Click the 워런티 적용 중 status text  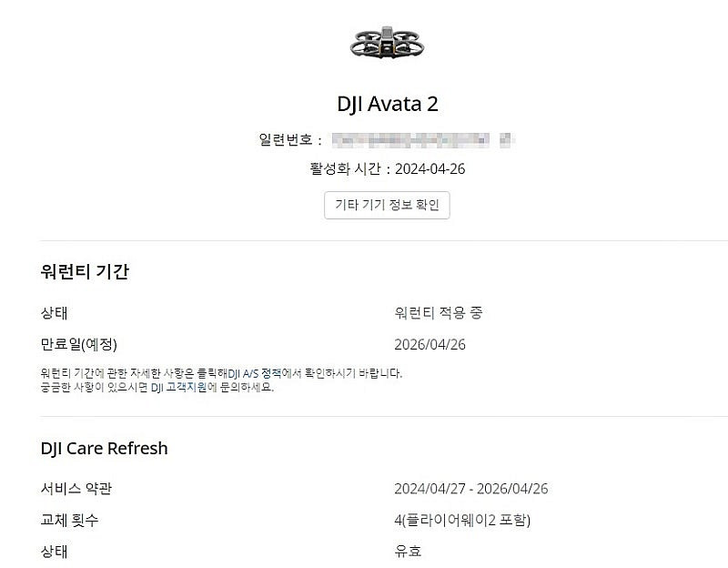(x=439, y=314)
